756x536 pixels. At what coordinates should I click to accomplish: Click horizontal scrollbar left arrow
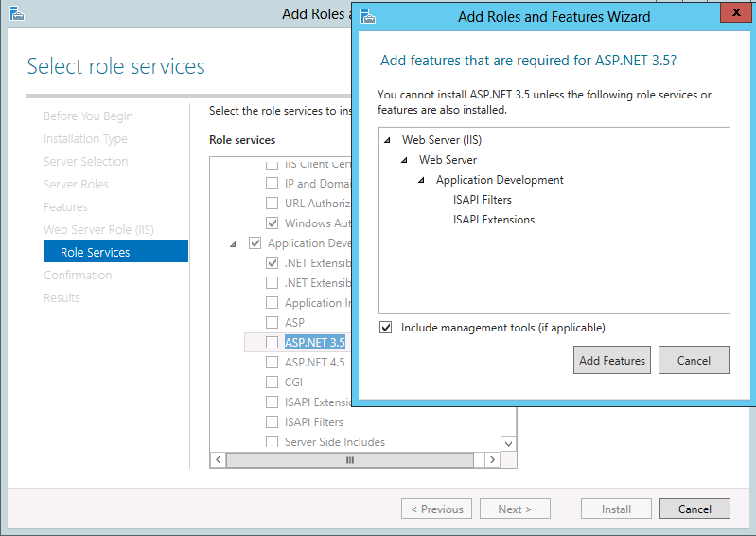coord(218,460)
